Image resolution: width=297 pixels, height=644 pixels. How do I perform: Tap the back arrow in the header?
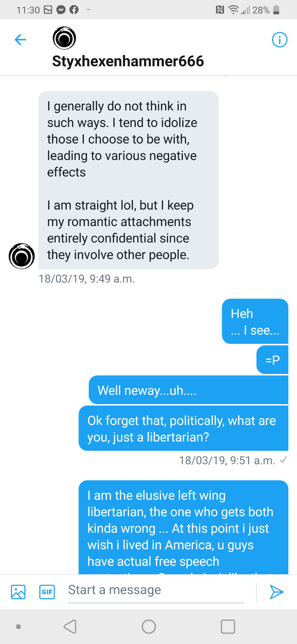20,40
